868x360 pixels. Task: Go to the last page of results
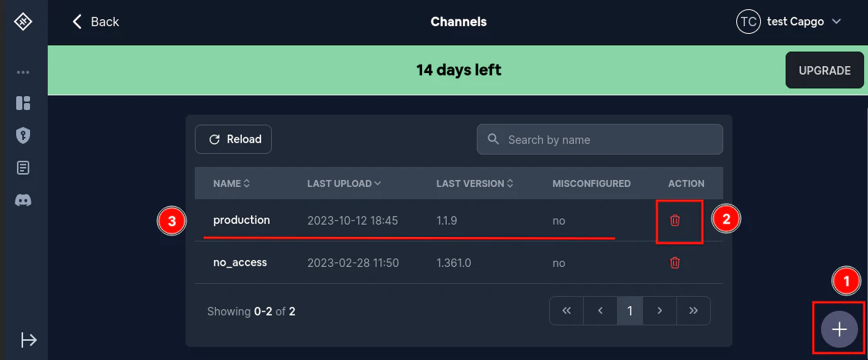click(693, 311)
